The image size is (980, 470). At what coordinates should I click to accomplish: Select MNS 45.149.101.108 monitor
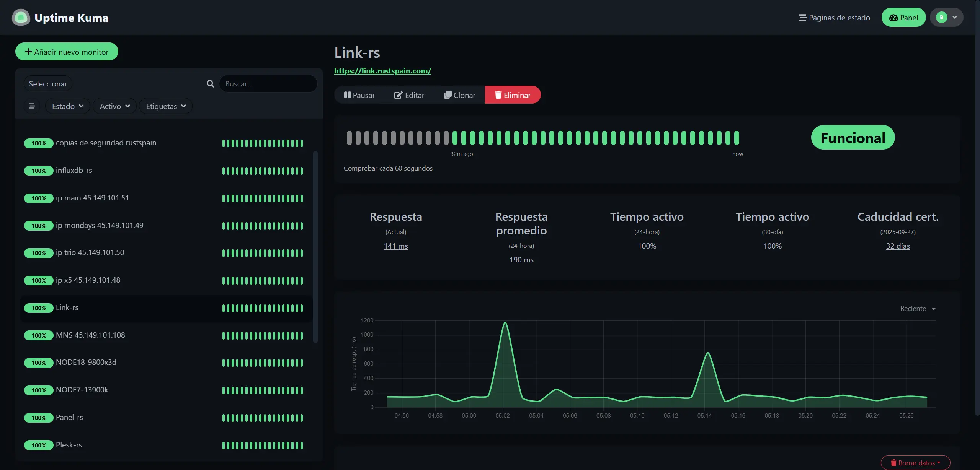point(166,335)
